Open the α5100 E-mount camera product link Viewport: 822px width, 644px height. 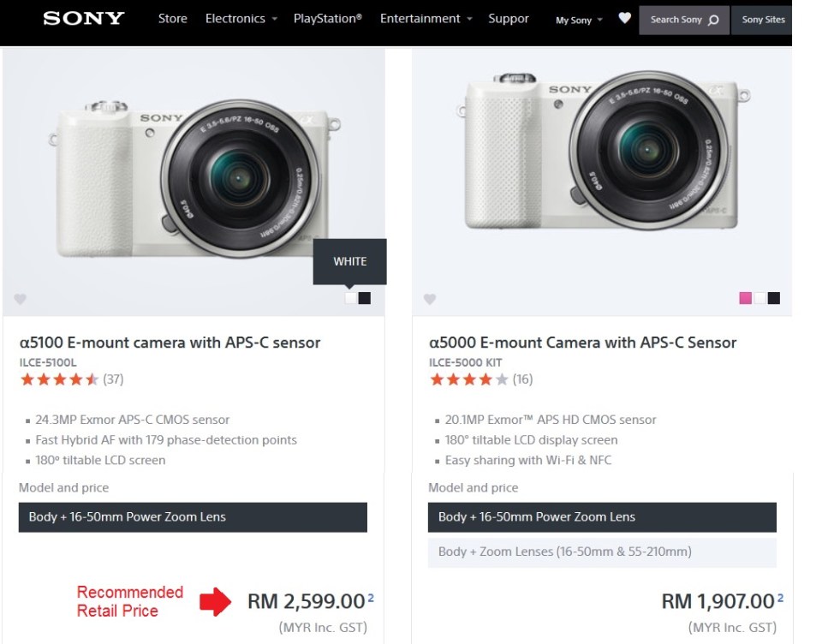coord(170,343)
